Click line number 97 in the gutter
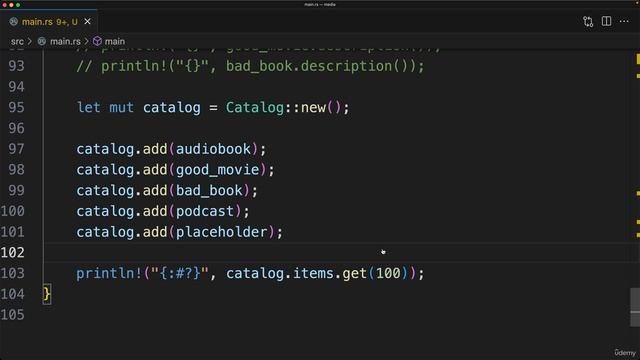The width and height of the screenshot is (640, 360). point(16,149)
